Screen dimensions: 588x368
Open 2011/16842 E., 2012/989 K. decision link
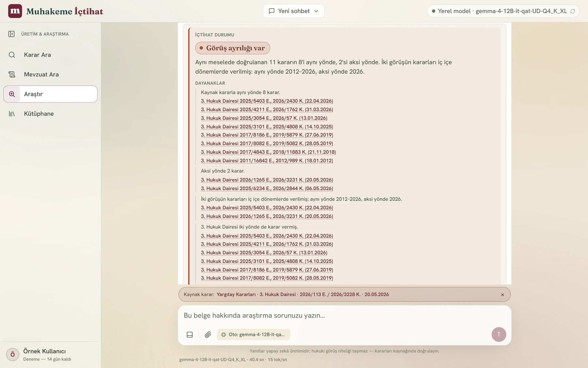tap(267, 161)
